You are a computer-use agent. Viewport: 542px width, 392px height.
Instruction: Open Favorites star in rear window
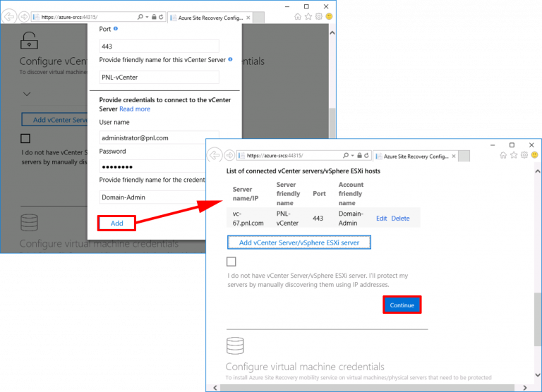[308, 16]
